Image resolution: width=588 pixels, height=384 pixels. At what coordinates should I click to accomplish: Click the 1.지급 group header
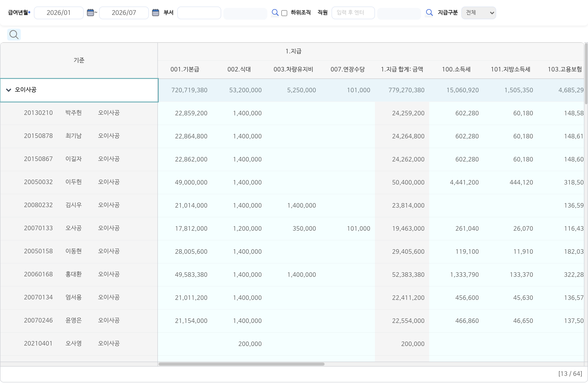click(x=293, y=51)
